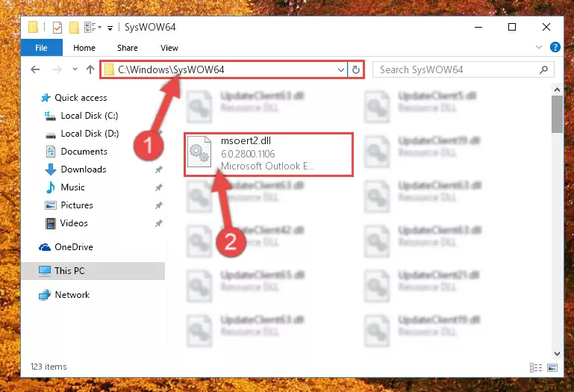Click the scrollbar down arrow
The width and height of the screenshot is (574, 392).
557,353
